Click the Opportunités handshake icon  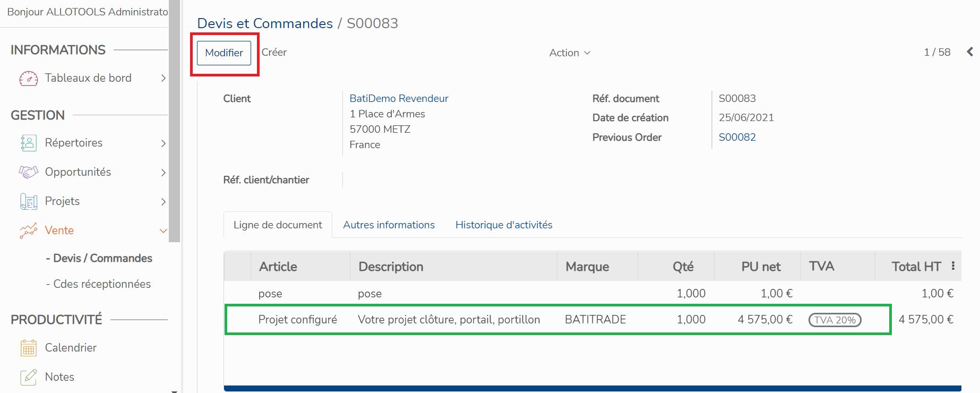pyautogui.click(x=29, y=172)
